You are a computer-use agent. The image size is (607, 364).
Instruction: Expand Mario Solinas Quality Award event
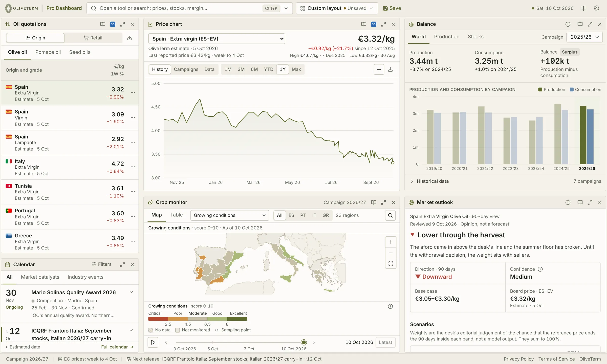click(131, 292)
